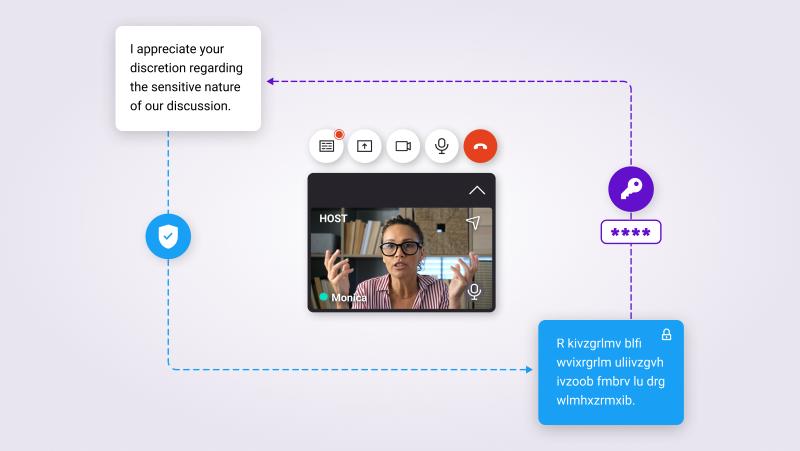This screenshot has height=451, width=800.
Task: Collapse the video panel with chevron
Action: [477, 190]
